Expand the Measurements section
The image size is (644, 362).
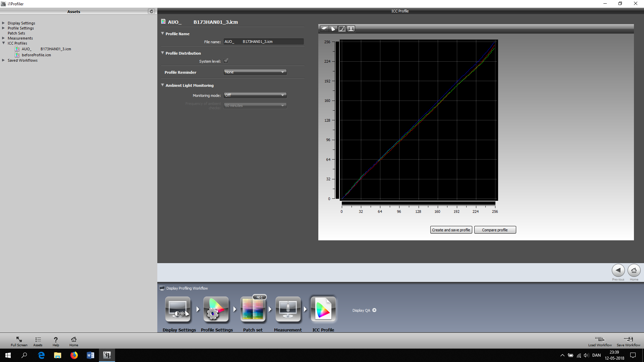point(3,38)
